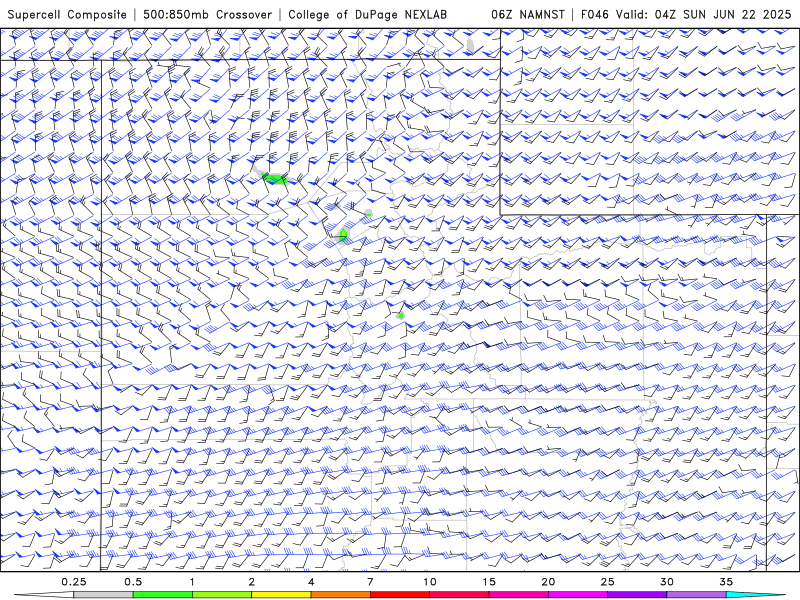
Task: Click the orange 4–7 legend color segment
Action: (340, 595)
